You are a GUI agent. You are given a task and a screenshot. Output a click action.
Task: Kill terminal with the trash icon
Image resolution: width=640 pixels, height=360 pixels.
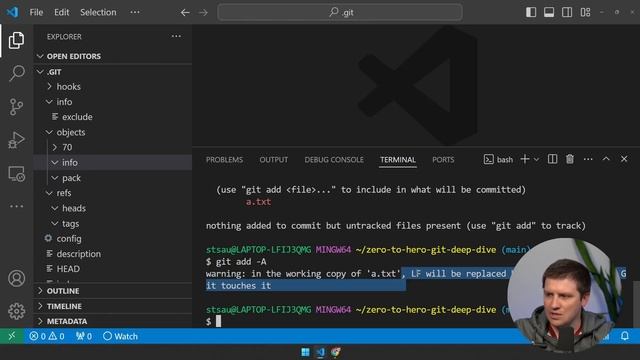pos(570,159)
